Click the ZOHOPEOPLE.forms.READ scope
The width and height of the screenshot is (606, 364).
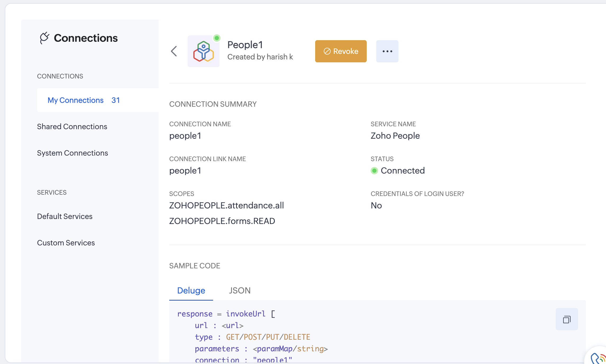point(222,221)
